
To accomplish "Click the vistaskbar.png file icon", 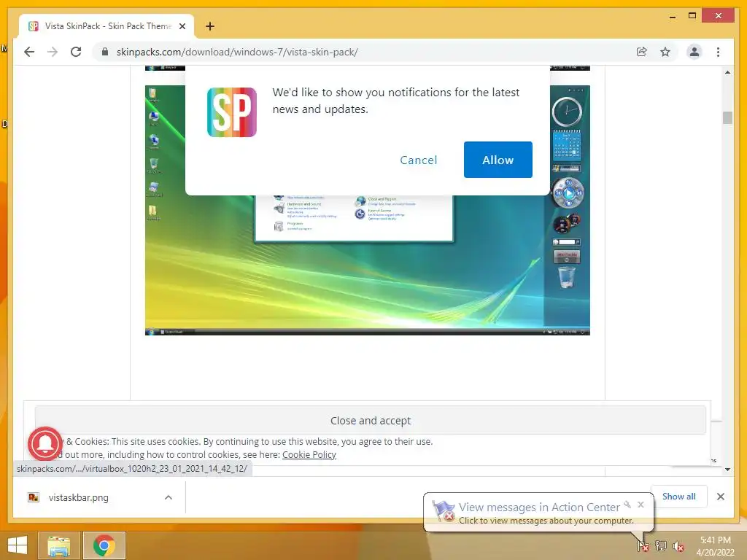I will coord(34,497).
